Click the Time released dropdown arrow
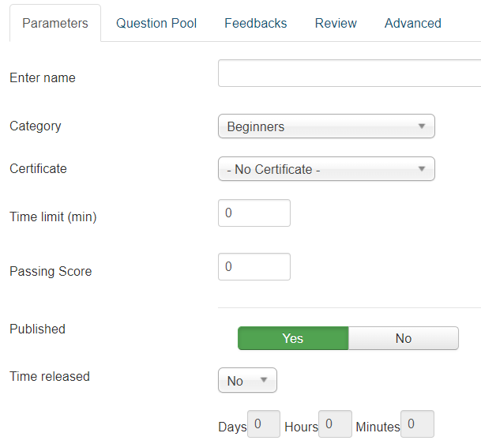Screen dimensions: 481x448 (263, 381)
